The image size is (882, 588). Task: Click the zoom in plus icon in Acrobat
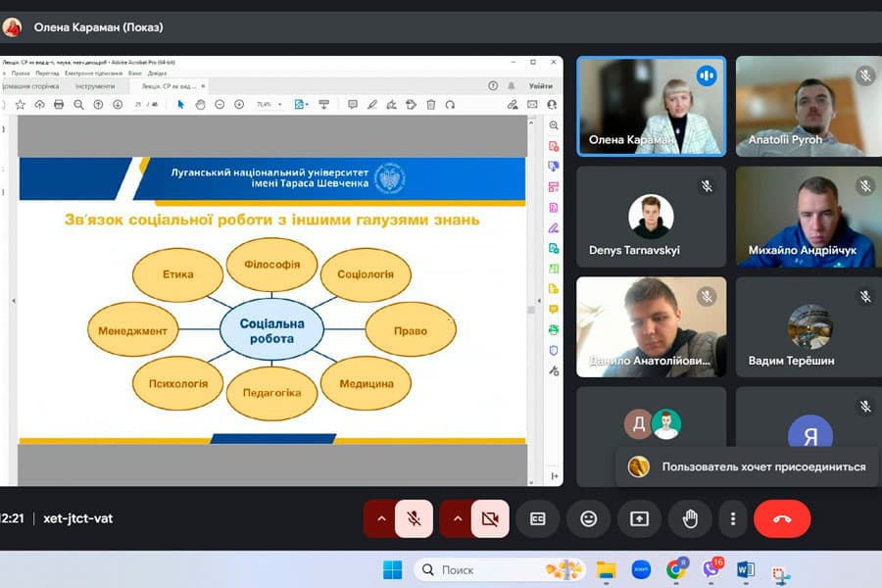pos(239,105)
